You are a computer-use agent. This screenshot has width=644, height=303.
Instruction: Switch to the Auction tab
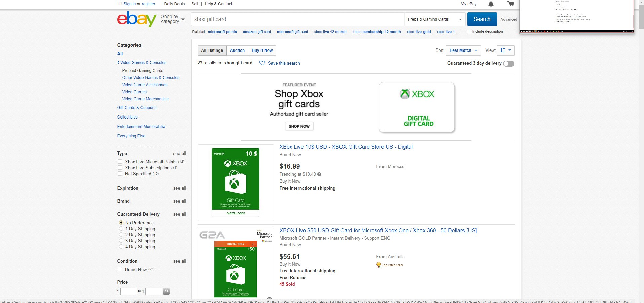pyautogui.click(x=237, y=50)
